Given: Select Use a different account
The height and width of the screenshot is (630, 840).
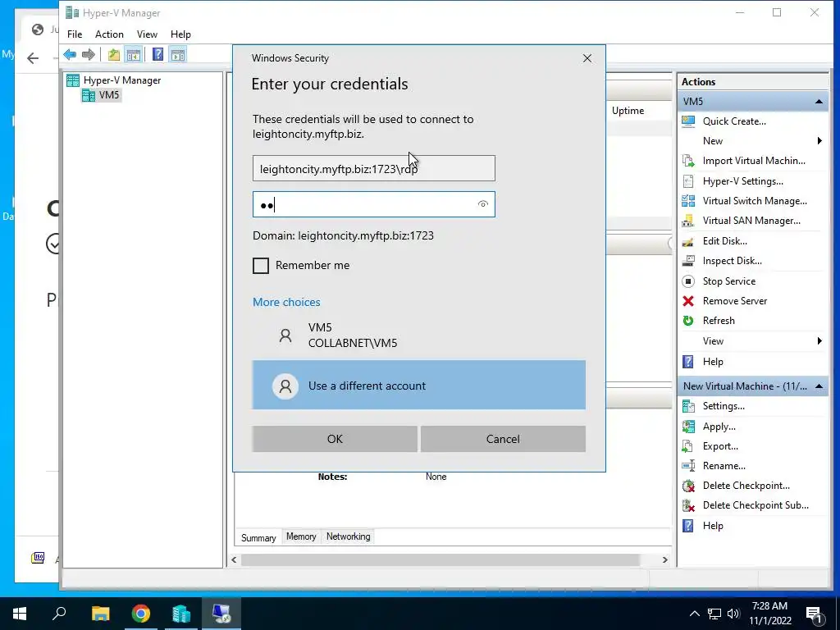Looking at the screenshot, I should [x=419, y=386].
